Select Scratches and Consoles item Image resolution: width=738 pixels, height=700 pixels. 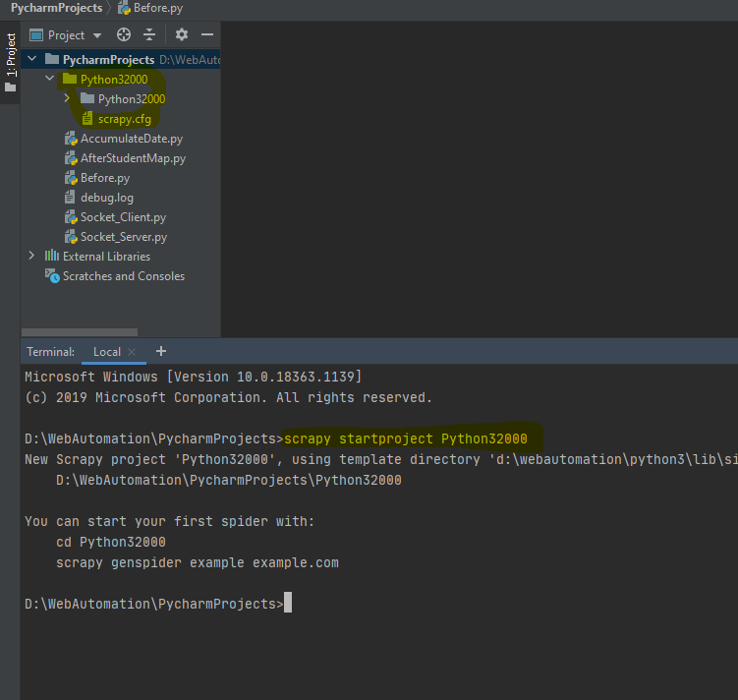tap(124, 276)
